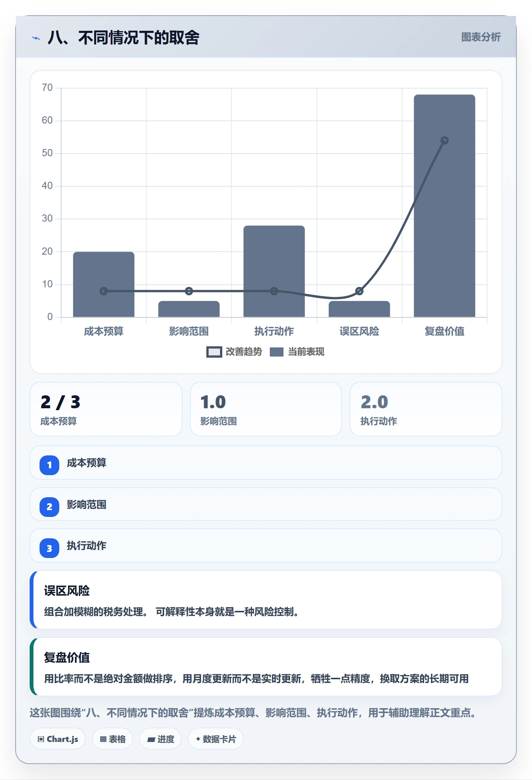Click the 当前表现 legend color box
Image resolution: width=532 pixels, height=780 pixels.
tap(277, 352)
